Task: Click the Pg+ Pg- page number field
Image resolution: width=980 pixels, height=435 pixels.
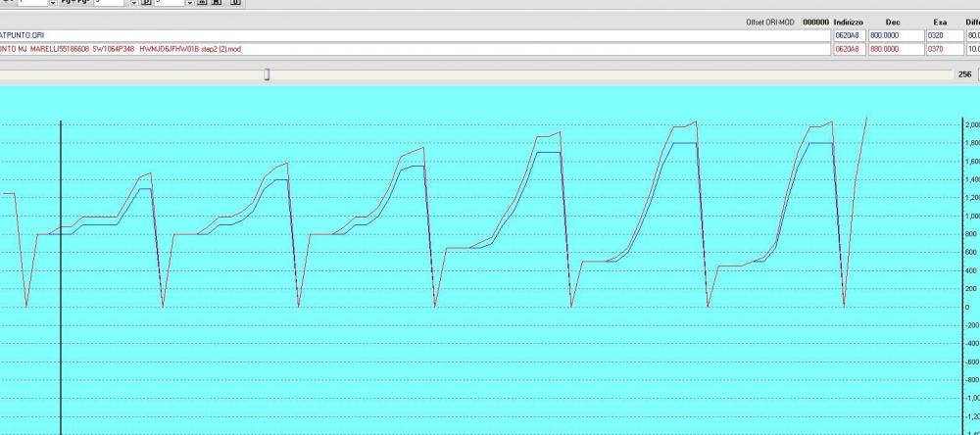Action: pyautogui.click(x=110, y=3)
